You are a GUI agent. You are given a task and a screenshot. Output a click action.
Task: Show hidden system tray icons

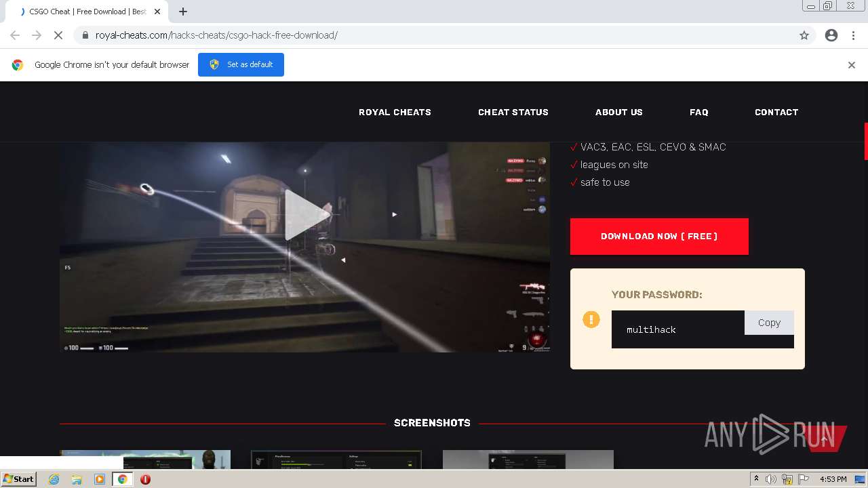tap(756, 479)
